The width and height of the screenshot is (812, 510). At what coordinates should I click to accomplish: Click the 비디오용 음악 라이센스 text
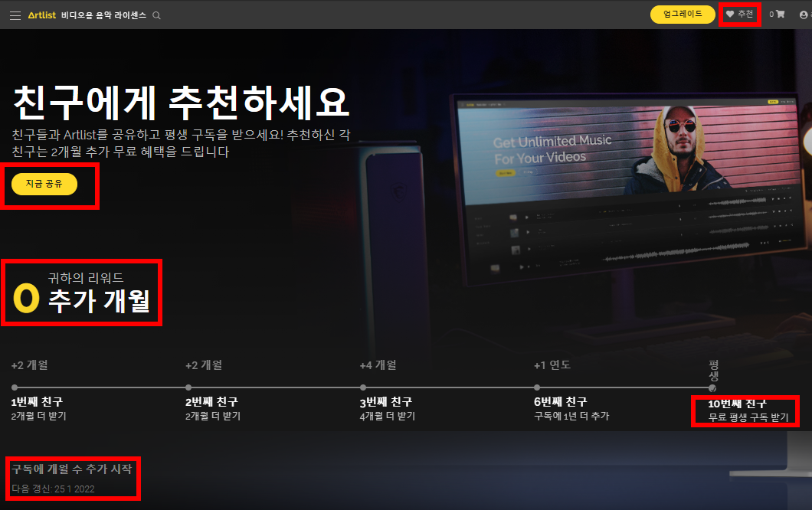coord(103,15)
